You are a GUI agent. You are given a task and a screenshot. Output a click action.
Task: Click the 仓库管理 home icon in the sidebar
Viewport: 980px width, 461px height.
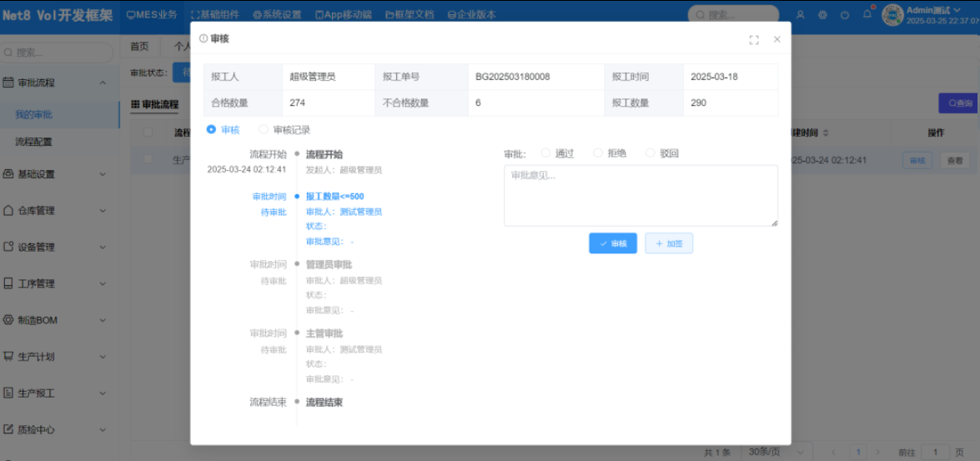(x=8, y=211)
